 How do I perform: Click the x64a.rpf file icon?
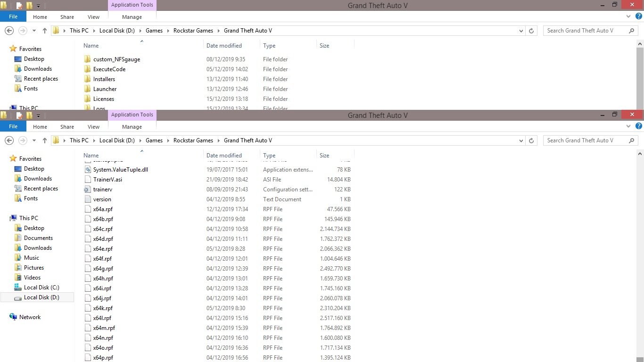point(87,209)
